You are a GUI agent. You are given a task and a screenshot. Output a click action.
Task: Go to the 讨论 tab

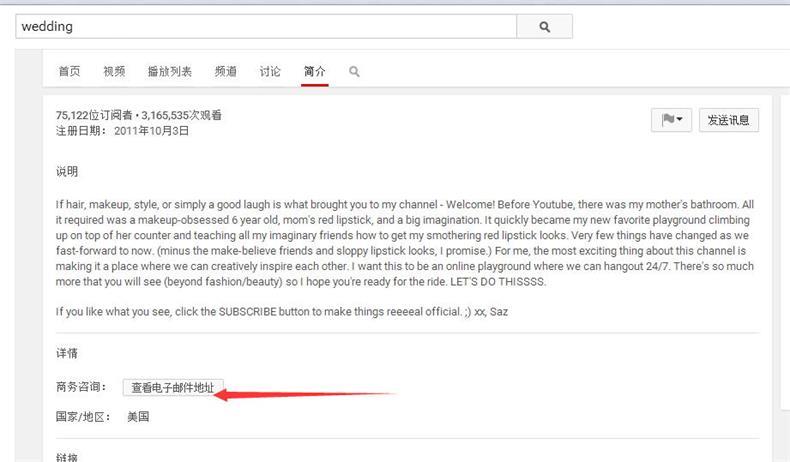pos(270,72)
